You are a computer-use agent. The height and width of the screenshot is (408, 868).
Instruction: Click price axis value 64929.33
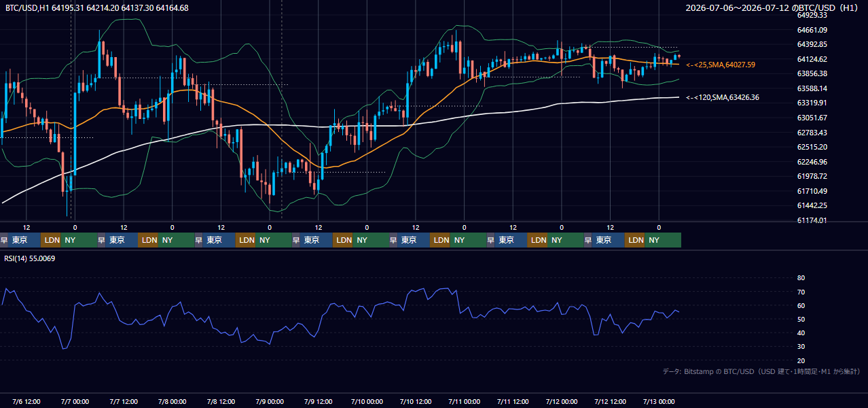[x=812, y=15]
